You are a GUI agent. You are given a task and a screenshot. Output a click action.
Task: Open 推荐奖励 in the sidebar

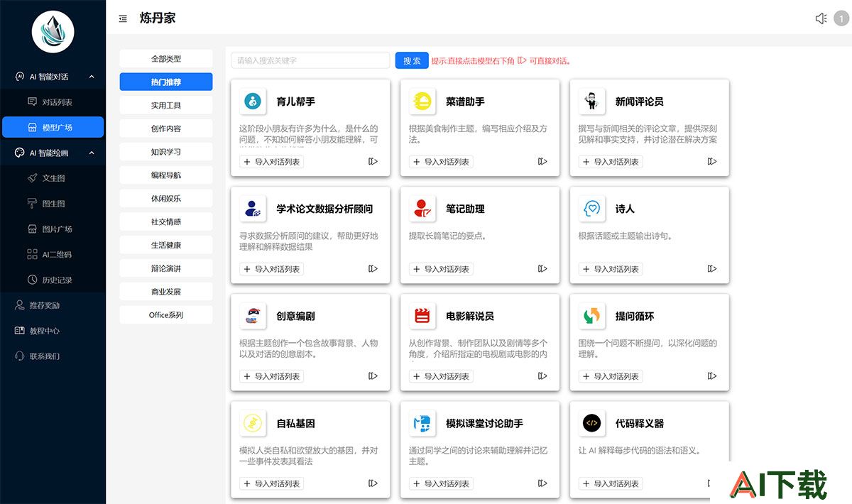[x=53, y=305]
